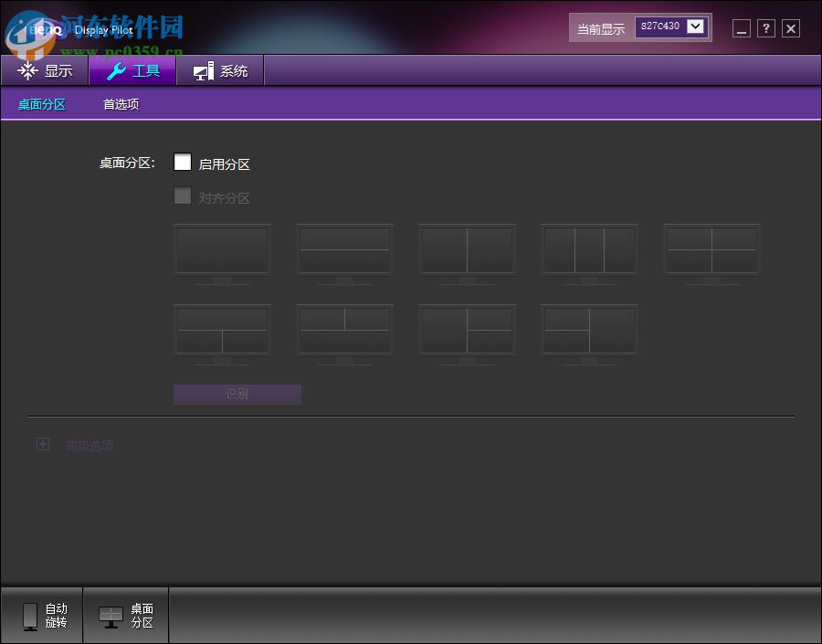Open help via the question mark icon
This screenshot has height=644, width=822.
point(765,28)
